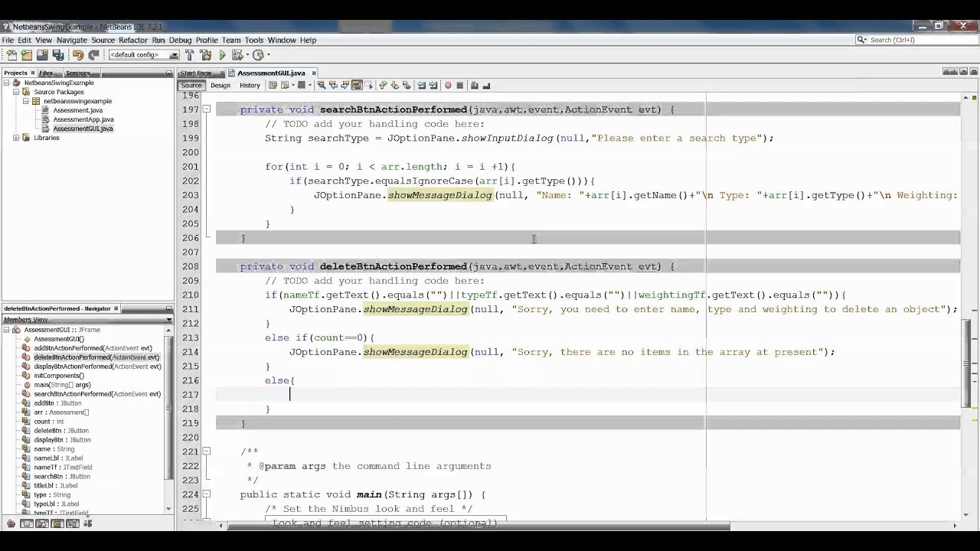
Task: Click the Open Project toolbar icon
Action: pyautogui.click(x=42, y=55)
